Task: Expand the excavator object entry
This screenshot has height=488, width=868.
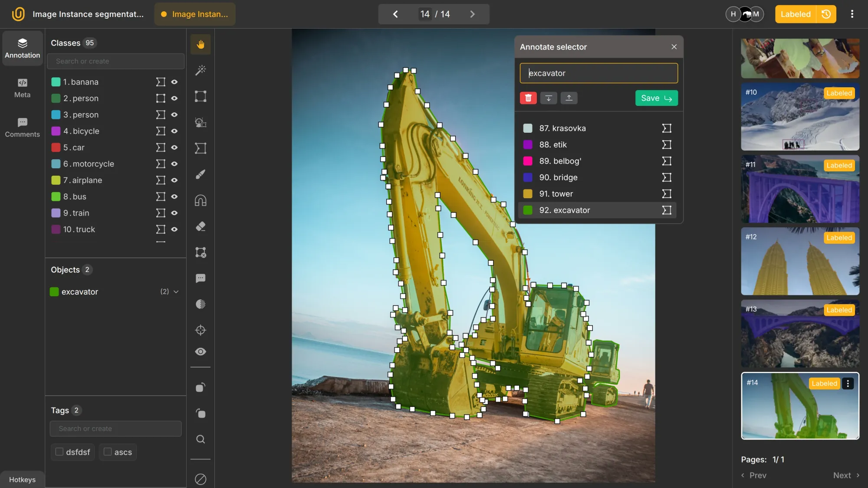Action: (176, 291)
